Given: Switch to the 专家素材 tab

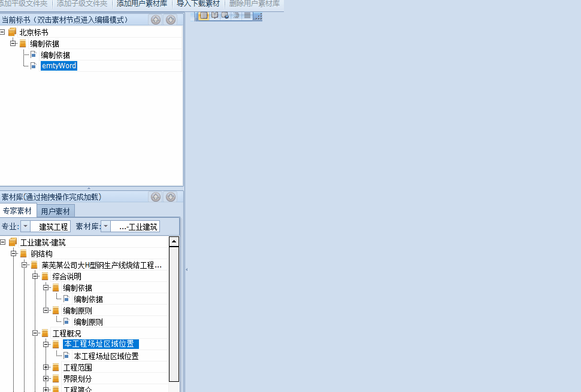Looking at the screenshot, I should pos(17,211).
